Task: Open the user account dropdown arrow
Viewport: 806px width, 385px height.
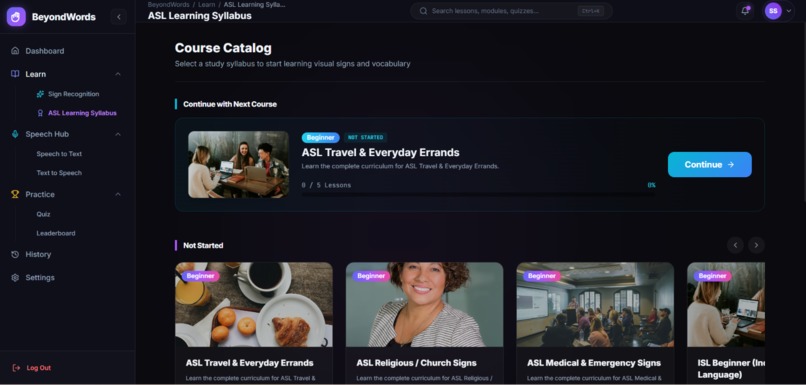Action: click(789, 11)
